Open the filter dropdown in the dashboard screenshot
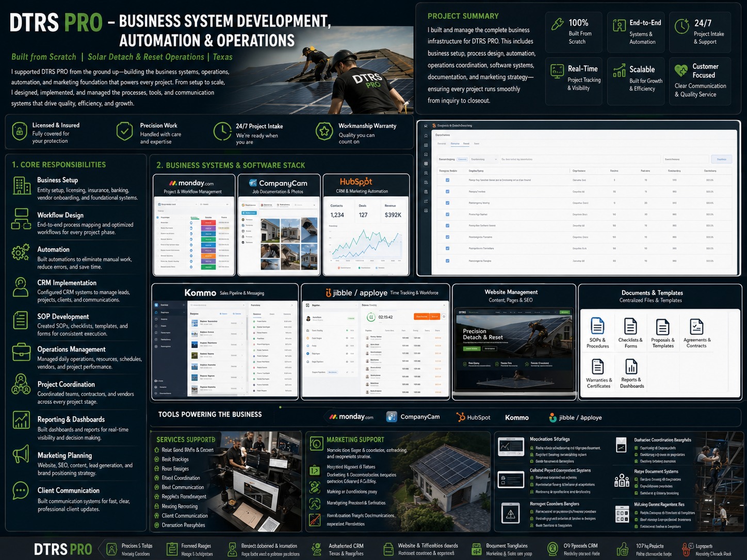Viewport: 747px width, 560px height. click(x=484, y=159)
